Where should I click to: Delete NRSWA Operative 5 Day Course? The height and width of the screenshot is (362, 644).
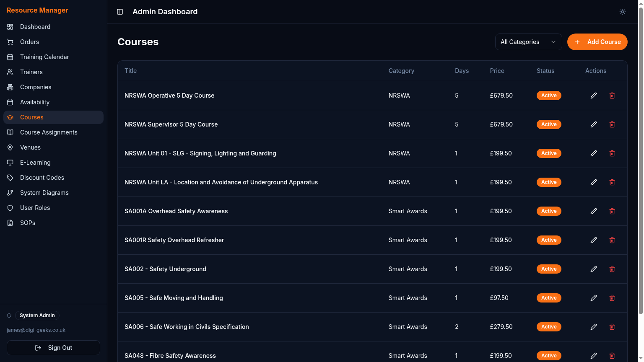612,96
